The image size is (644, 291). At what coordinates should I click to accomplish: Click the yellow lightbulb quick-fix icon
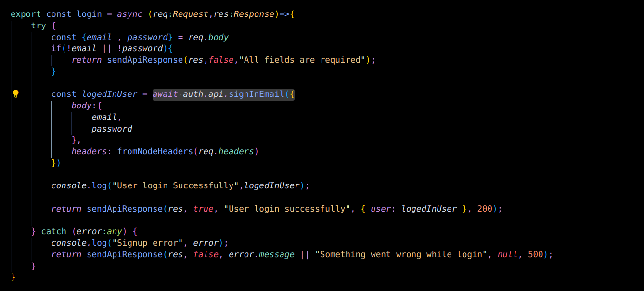[15, 93]
